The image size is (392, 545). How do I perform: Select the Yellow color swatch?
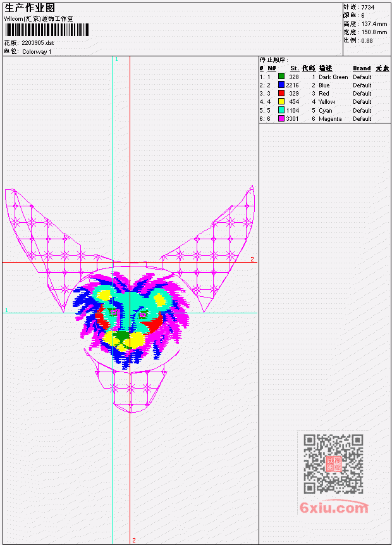click(281, 101)
